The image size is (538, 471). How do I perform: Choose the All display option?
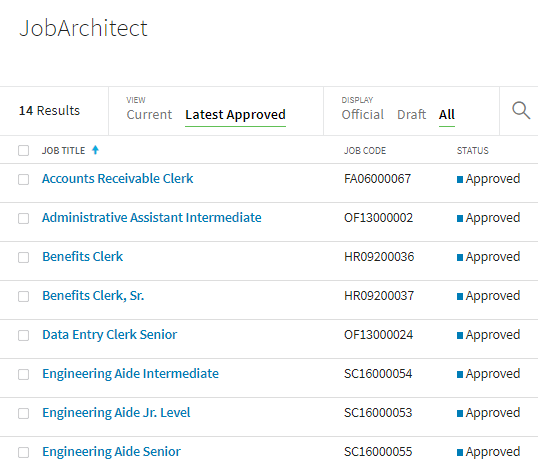tap(447, 115)
